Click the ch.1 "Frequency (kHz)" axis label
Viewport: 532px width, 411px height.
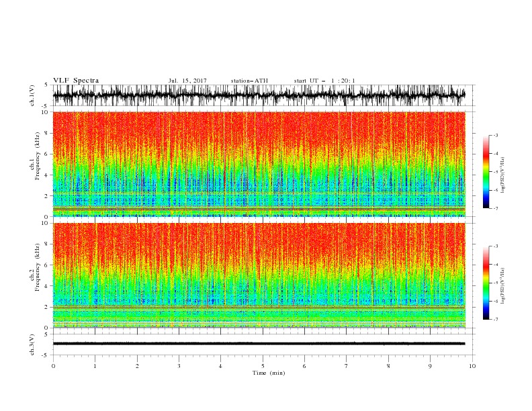pos(38,156)
